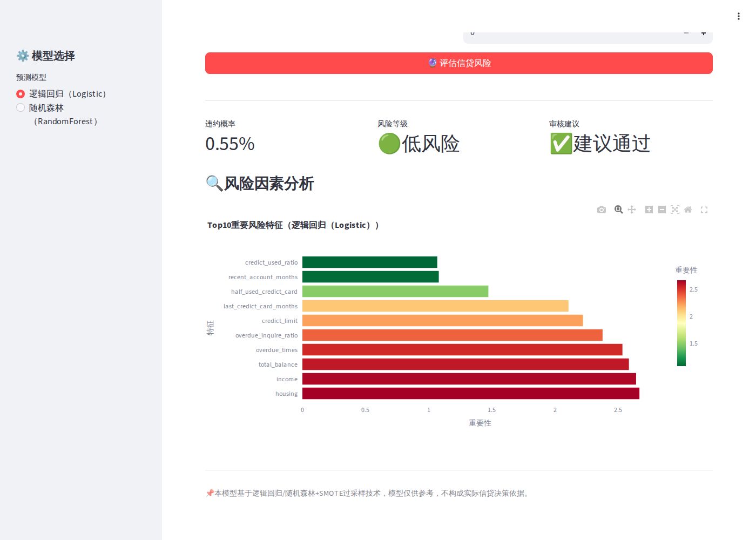This screenshot has height=540, width=756.
Task: Click the last_credict_card_months bar
Action: click(435, 306)
